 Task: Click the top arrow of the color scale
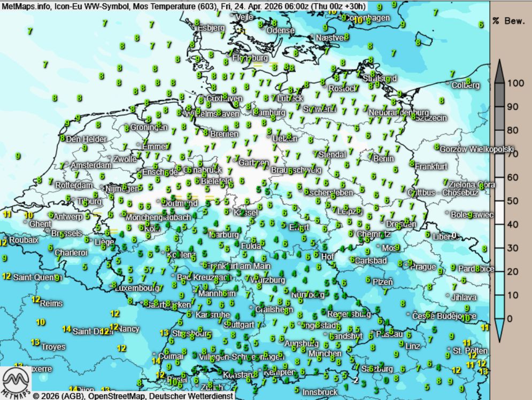click(x=498, y=70)
